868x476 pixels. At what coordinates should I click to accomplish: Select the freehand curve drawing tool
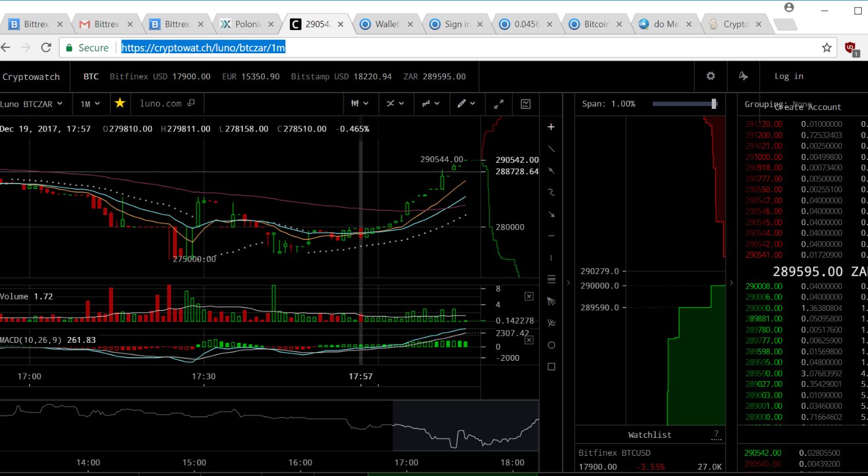click(551, 192)
